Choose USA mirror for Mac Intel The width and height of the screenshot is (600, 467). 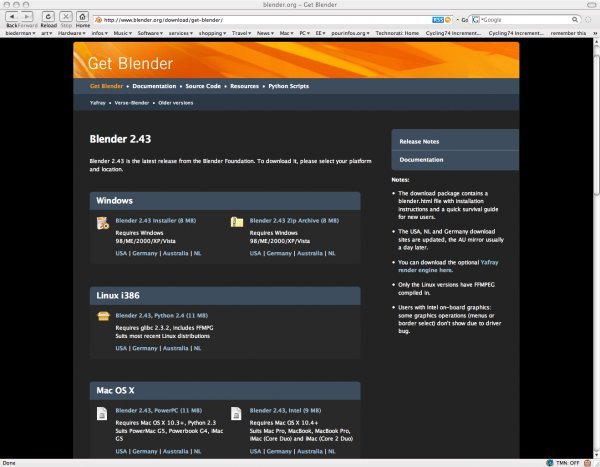point(255,451)
